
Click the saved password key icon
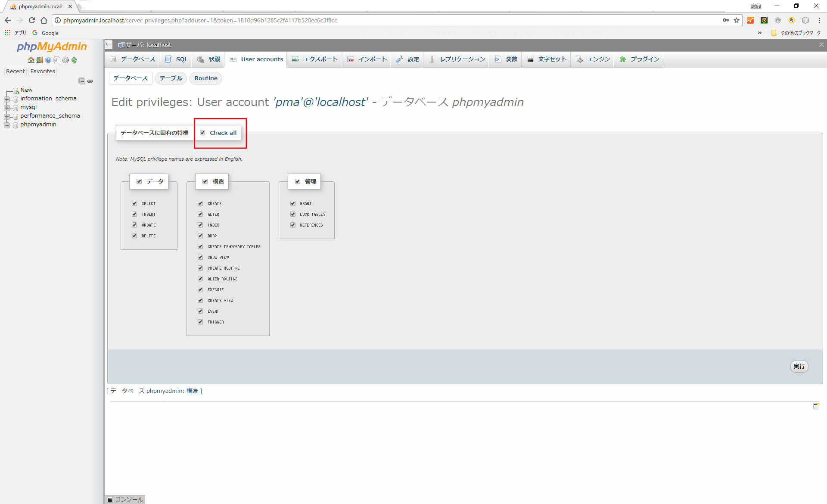pyautogui.click(x=726, y=20)
